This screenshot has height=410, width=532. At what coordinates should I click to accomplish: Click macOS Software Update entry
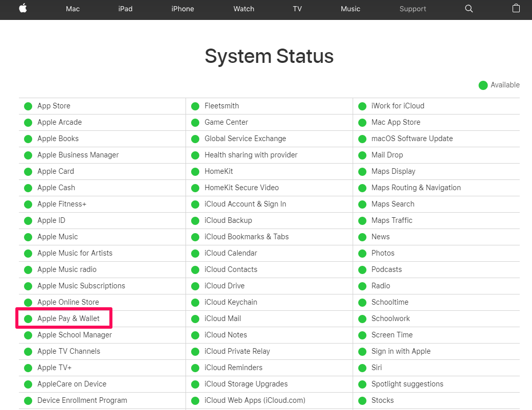coord(412,139)
